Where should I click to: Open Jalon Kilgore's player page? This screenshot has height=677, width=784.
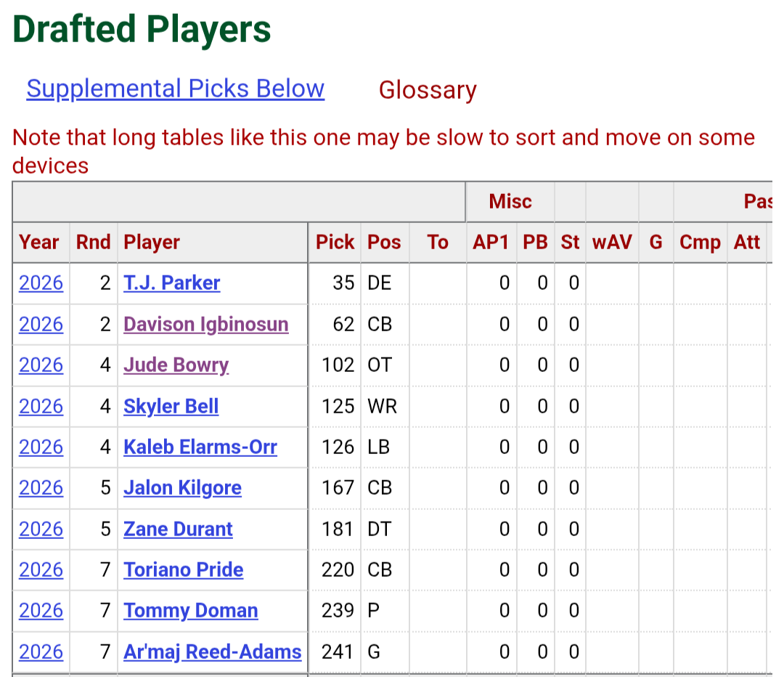[182, 488]
